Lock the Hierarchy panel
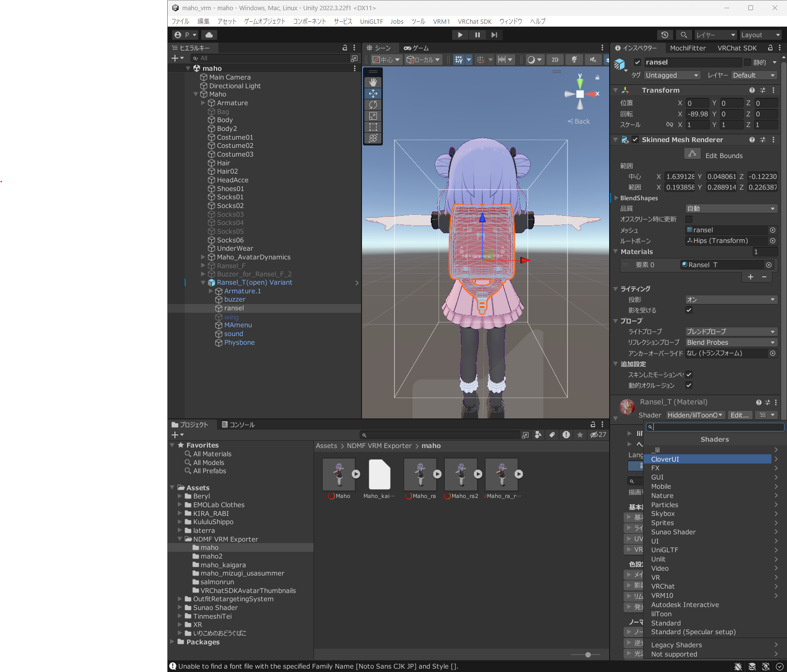This screenshot has width=787, height=672. point(345,48)
